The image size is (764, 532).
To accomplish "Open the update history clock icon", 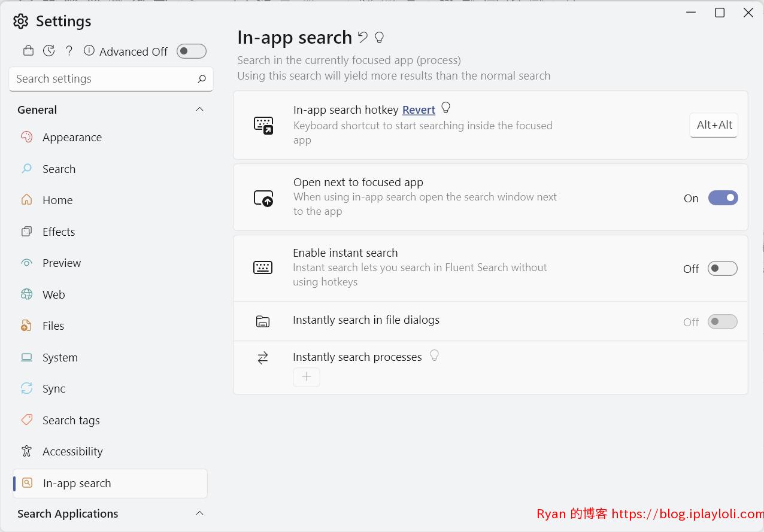I will point(49,51).
